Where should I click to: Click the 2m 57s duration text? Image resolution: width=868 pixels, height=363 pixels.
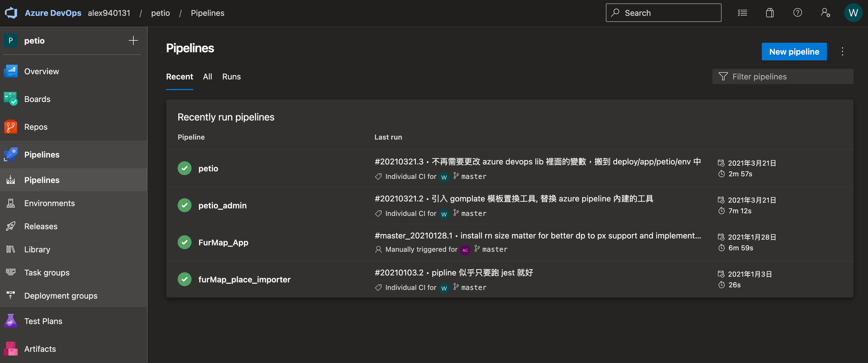[740, 174]
